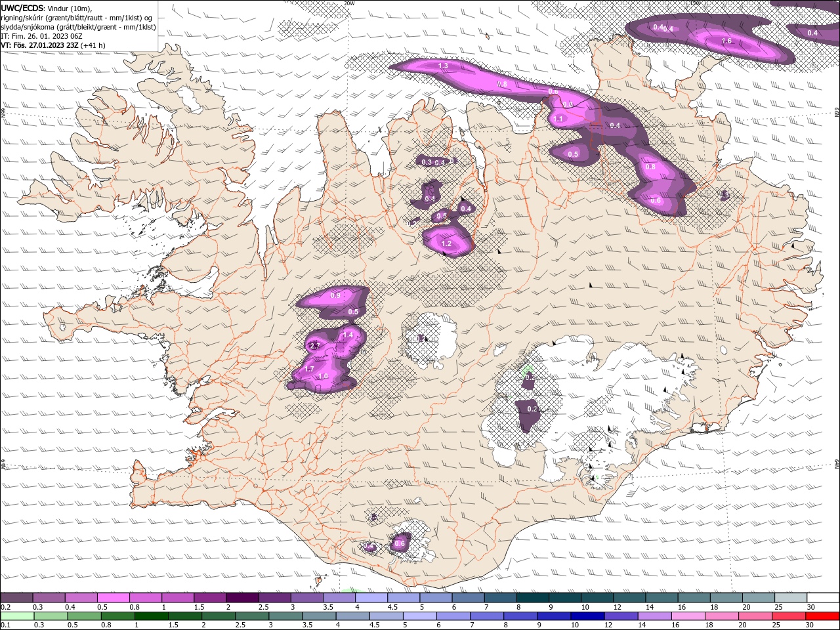Pick the lower-scale violet swatch between 14 and 16

[655, 616]
